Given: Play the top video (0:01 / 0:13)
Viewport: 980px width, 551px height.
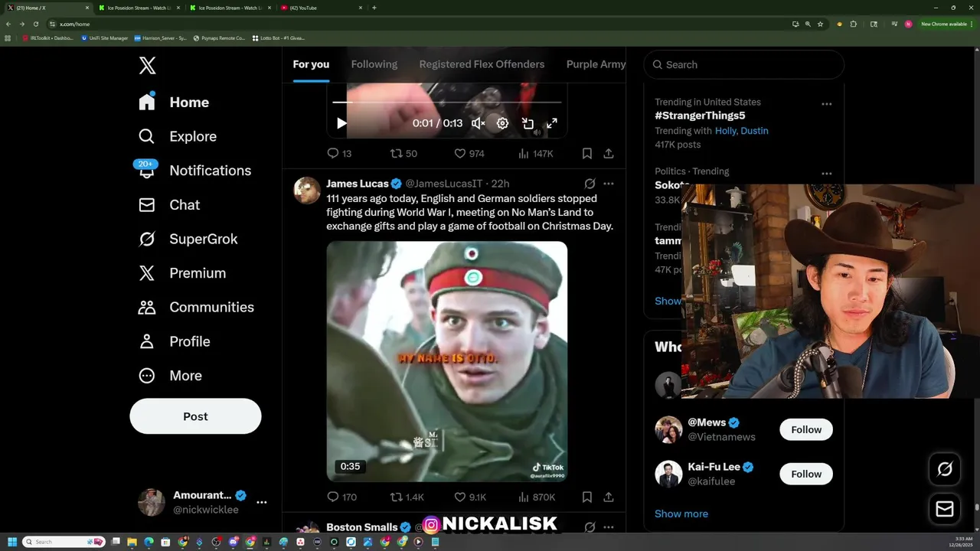Looking at the screenshot, I should [341, 123].
